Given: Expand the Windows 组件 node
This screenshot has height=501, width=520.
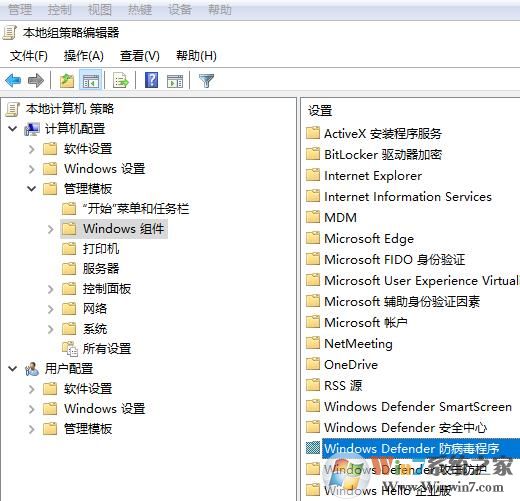Looking at the screenshot, I should [51, 229].
